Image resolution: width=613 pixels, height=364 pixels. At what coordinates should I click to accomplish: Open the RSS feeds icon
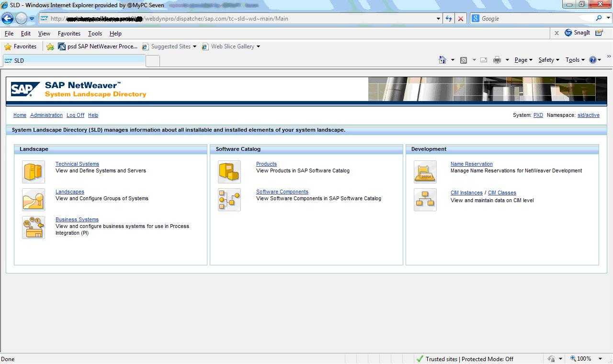click(464, 60)
